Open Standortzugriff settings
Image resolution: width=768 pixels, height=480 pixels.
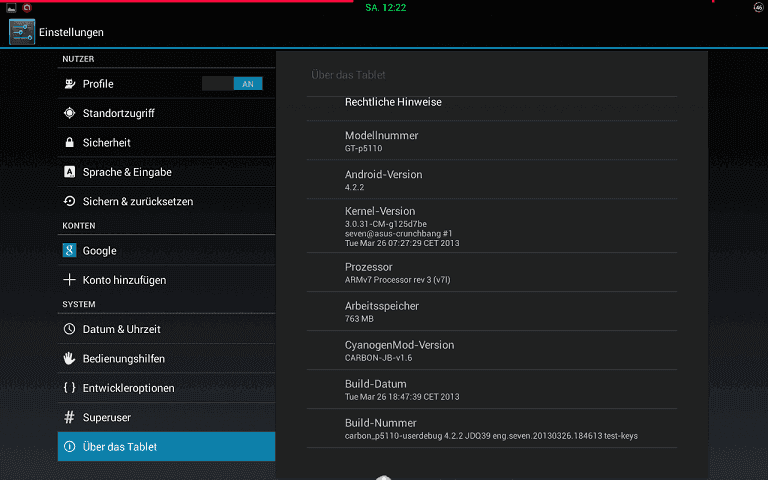click(x=166, y=113)
